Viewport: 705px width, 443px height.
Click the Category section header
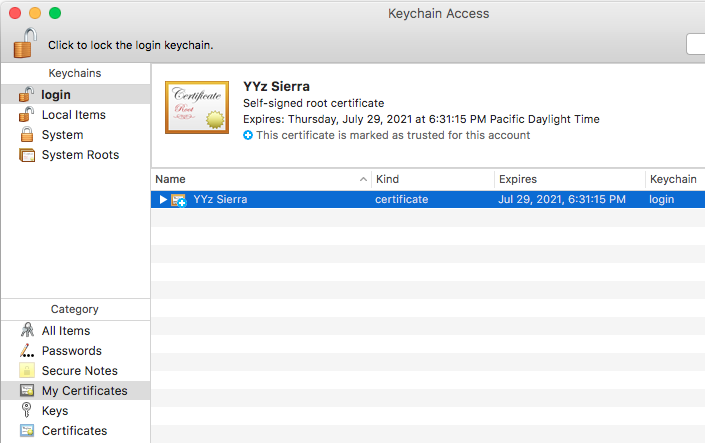coord(75,309)
